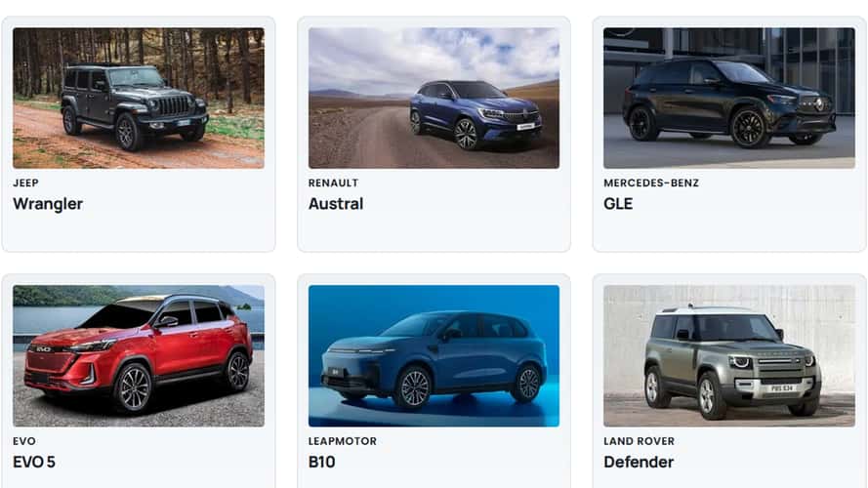Open the red EVO 5 photo
The height and width of the screenshot is (488, 868).
[x=139, y=356]
